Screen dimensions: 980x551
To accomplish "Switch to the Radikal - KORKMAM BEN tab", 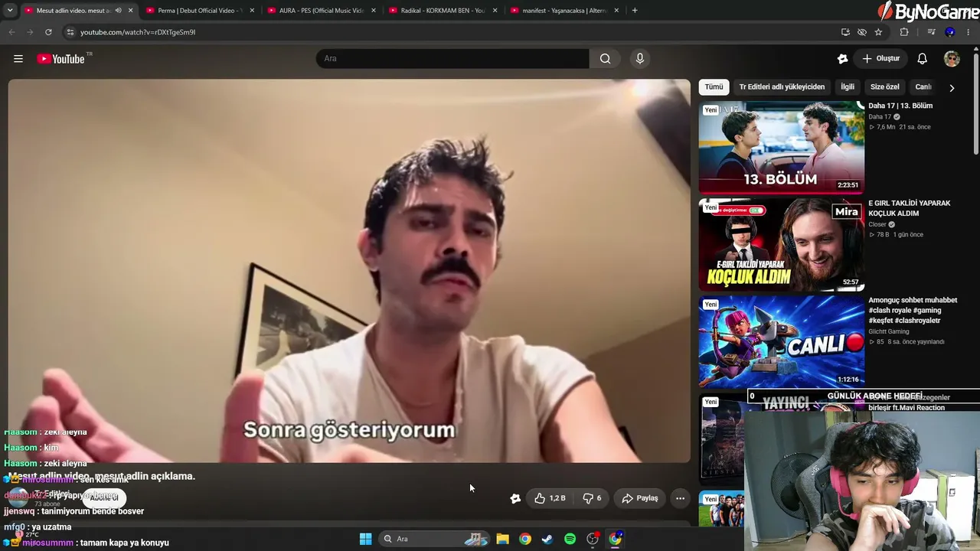I will tap(443, 11).
